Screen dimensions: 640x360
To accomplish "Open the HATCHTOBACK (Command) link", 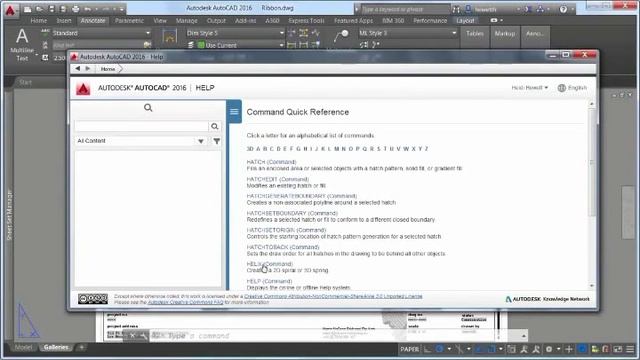I will (283, 247).
